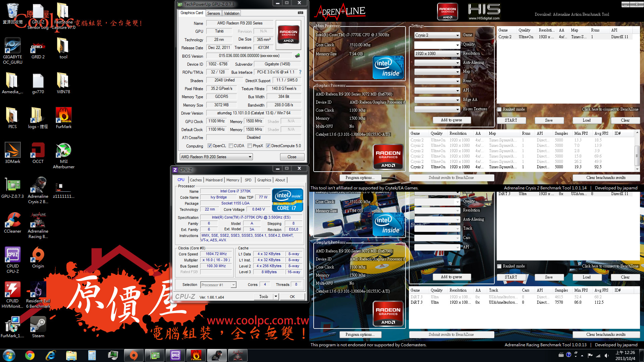Open the PICS folder on desktop
This screenshot has width=644, height=362.
tap(13, 118)
